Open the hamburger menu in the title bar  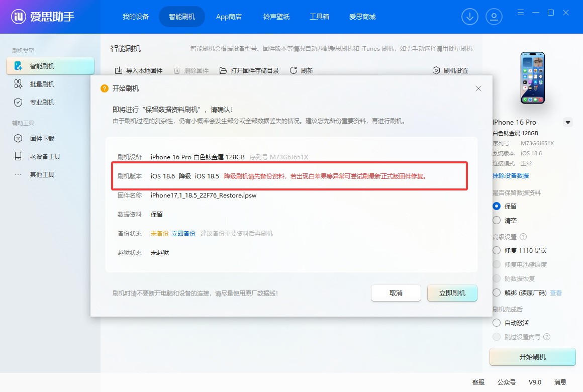(520, 13)
